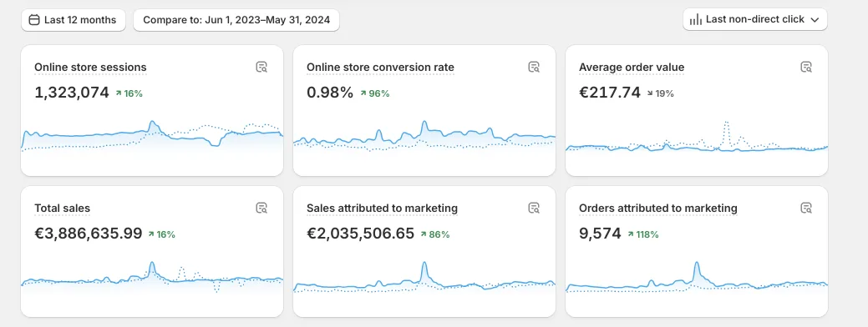This screenshot has width=868, height=327.
Task: Open the Last 12 months date picker
Action: pyautogui.click(x=74, y=20)
